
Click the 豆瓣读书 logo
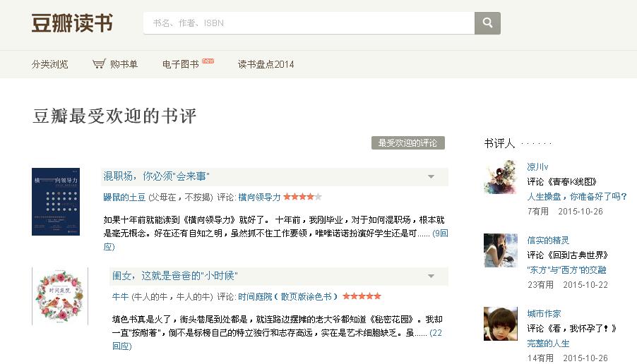[x=72, y=23]
